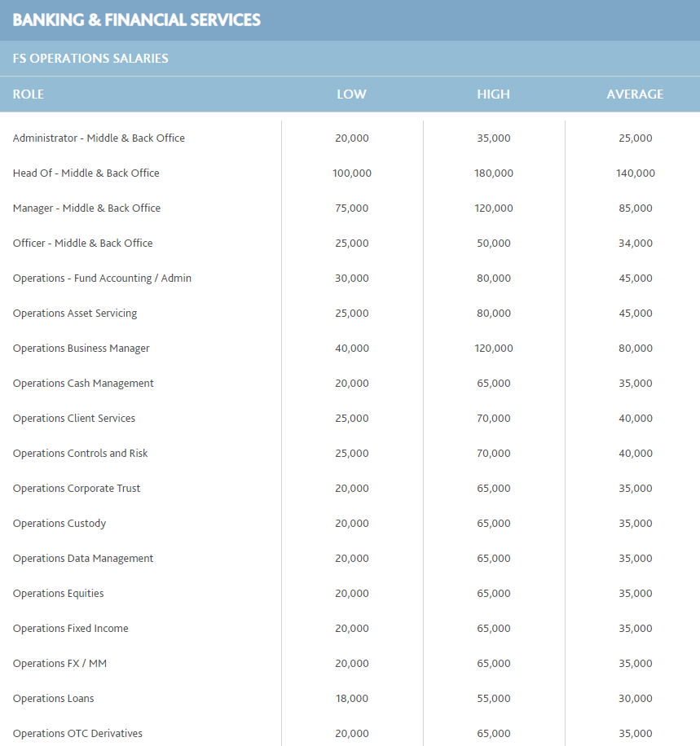
Task: Click the ROLE column header
Action: (28, 94)
